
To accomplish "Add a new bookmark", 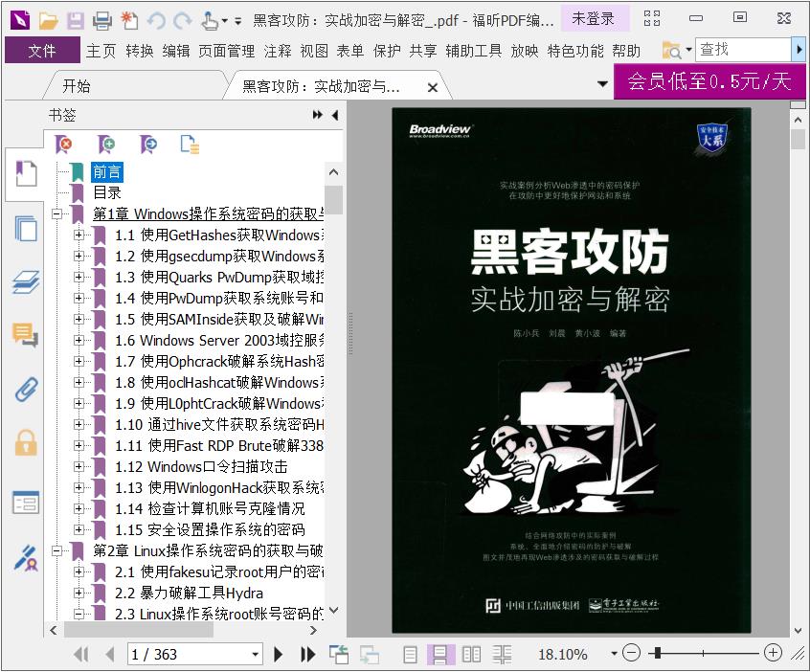I will click(x=106, y=145).
